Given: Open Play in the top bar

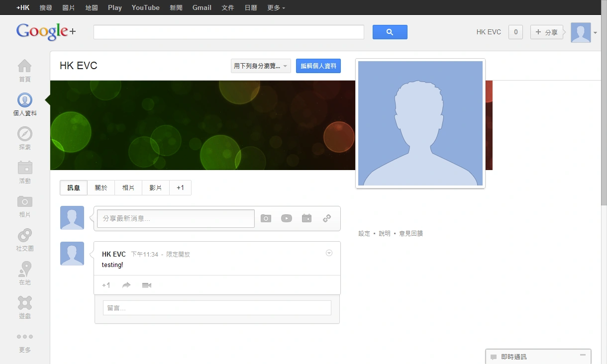Looking at the screenshot, I should point(115,7).
